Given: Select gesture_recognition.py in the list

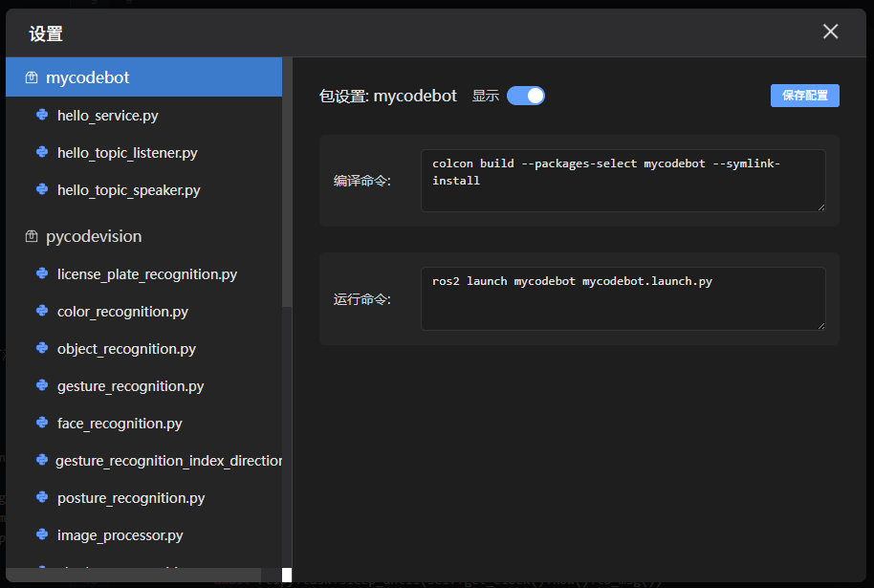Looking at the screenshot, I should 130,386.
